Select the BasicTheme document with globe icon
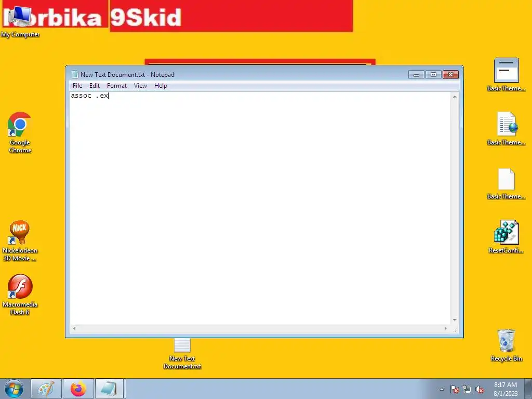 pos(506,129)
